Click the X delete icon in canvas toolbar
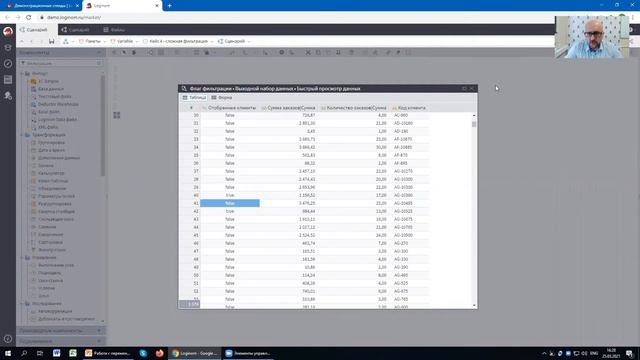Image resolution: width=640 pixels, height=360 pixels. click(308, 53)
